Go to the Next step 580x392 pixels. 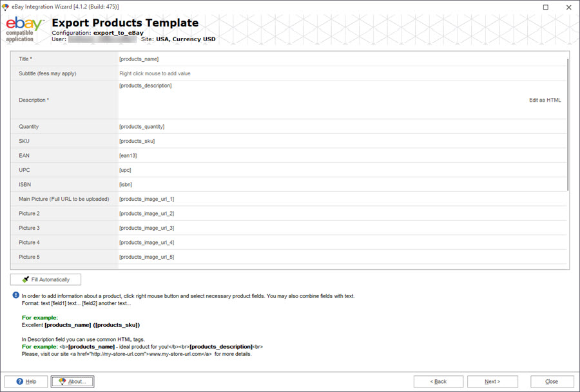pos(492,381)
